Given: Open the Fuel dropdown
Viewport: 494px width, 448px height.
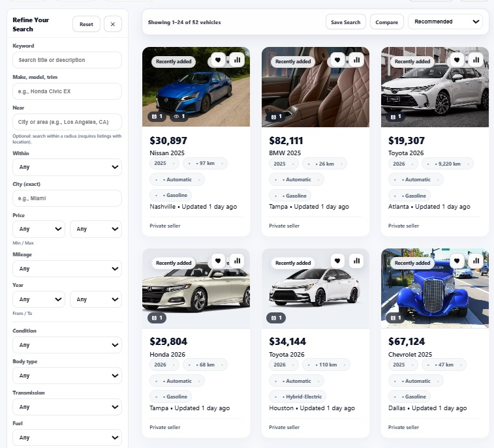Looking at the screenshot, I should (x=67, y=438).
